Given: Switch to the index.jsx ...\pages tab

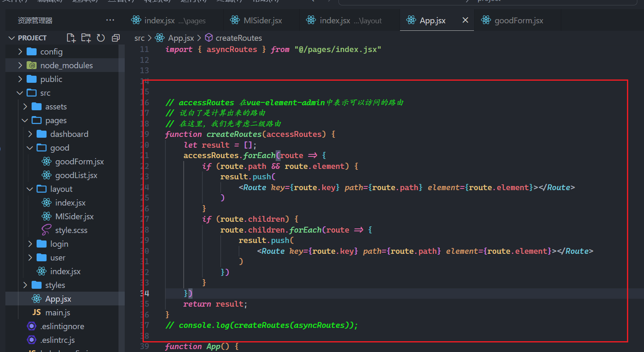Looking at the screenshot, I should click(174, 20).
